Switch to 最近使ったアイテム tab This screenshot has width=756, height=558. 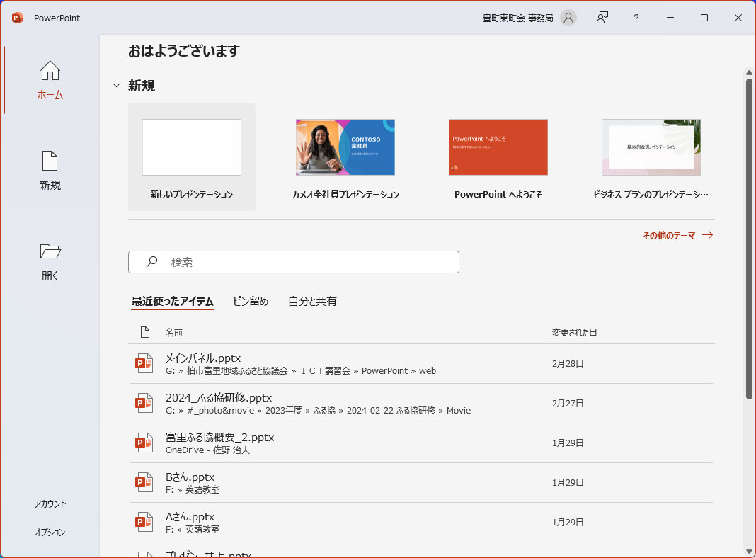(x=173, y=302)
